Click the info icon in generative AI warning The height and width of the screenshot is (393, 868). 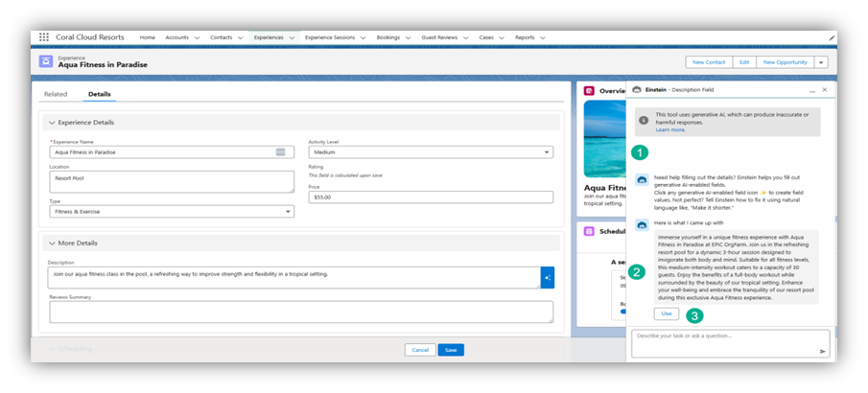tap(644, 120)
